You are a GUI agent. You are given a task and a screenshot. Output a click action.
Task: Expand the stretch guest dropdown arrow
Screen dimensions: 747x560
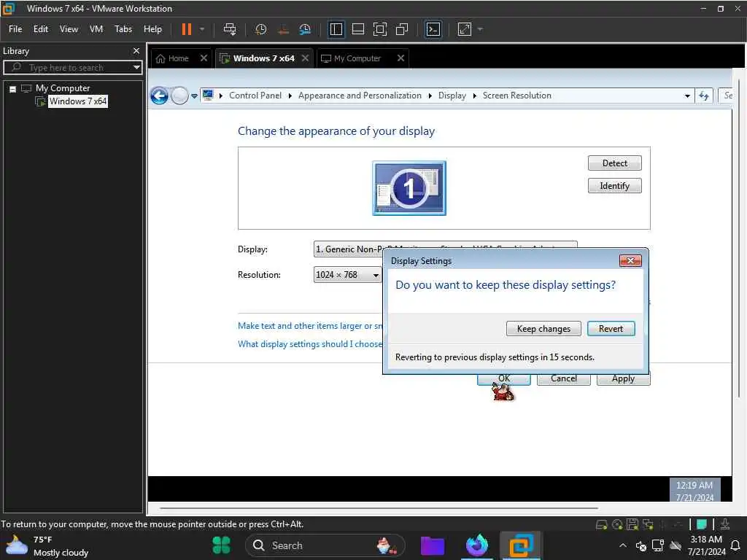[x=480, y=29]
